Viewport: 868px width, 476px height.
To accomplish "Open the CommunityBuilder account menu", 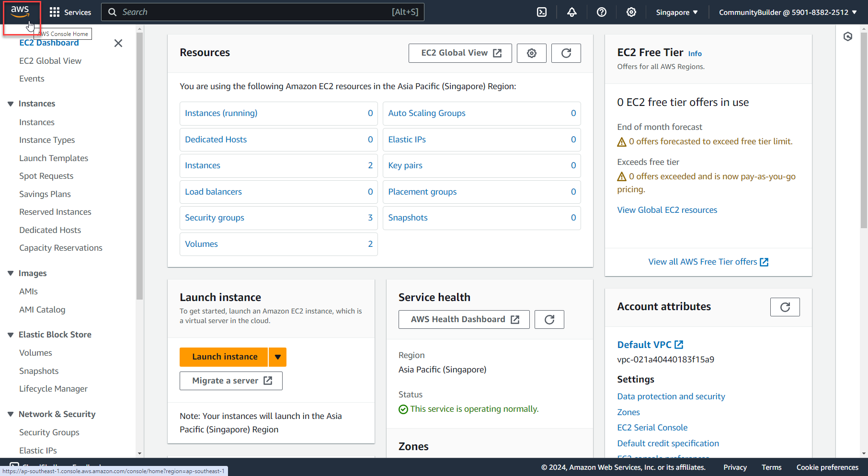I will pyautogui.click(x=787, y=12).
